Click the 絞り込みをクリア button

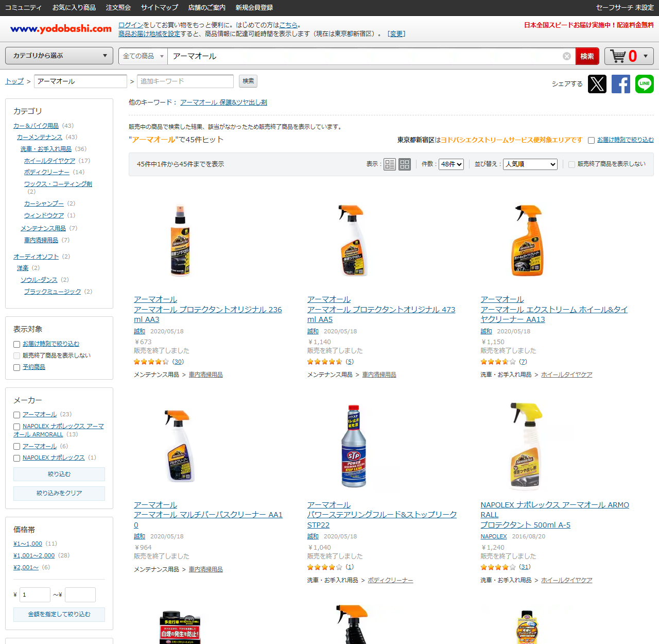[x=59, y=493]
